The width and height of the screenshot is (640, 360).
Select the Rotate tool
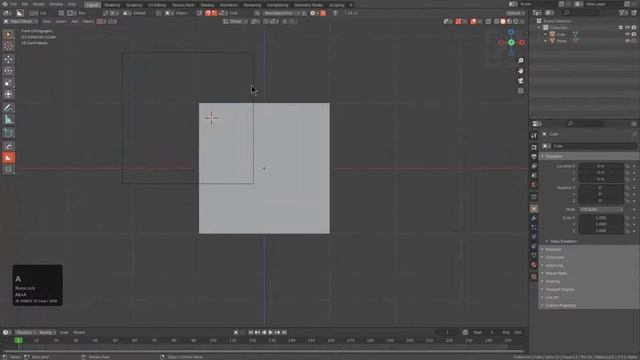(8, 71)
